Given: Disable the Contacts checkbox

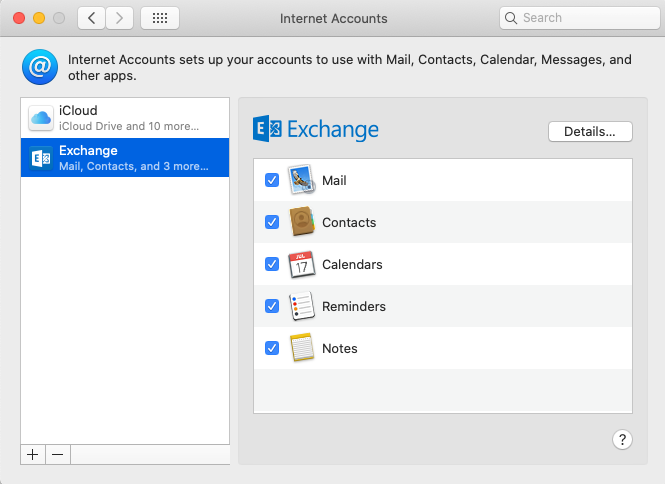Looking at the screenshot, I should point(272,222).
